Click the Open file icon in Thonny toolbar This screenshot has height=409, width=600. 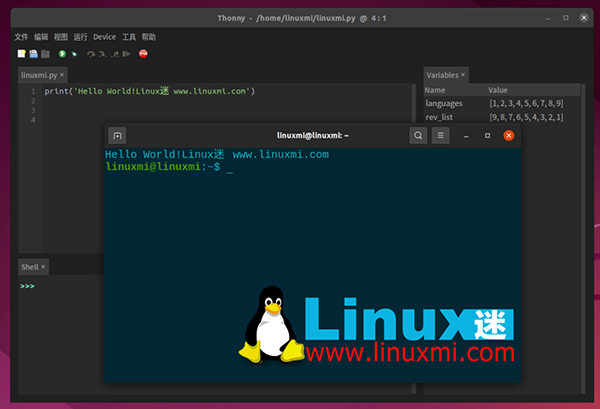(34, 54)
